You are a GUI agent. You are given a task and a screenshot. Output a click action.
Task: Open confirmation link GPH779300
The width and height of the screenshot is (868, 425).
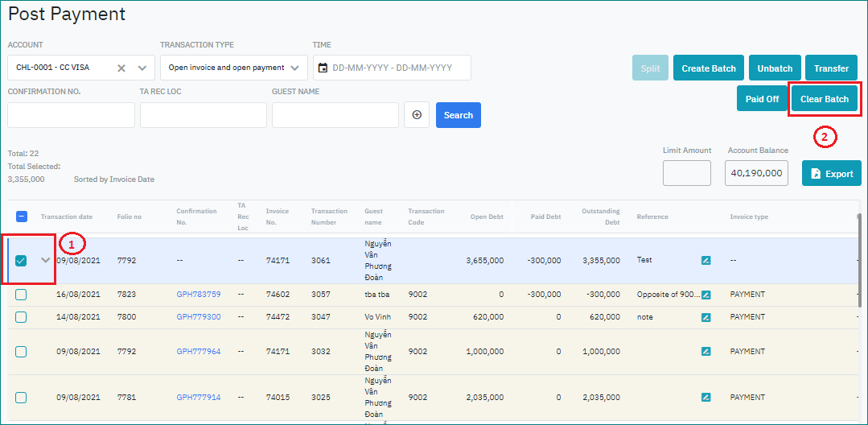coord(198,317)
